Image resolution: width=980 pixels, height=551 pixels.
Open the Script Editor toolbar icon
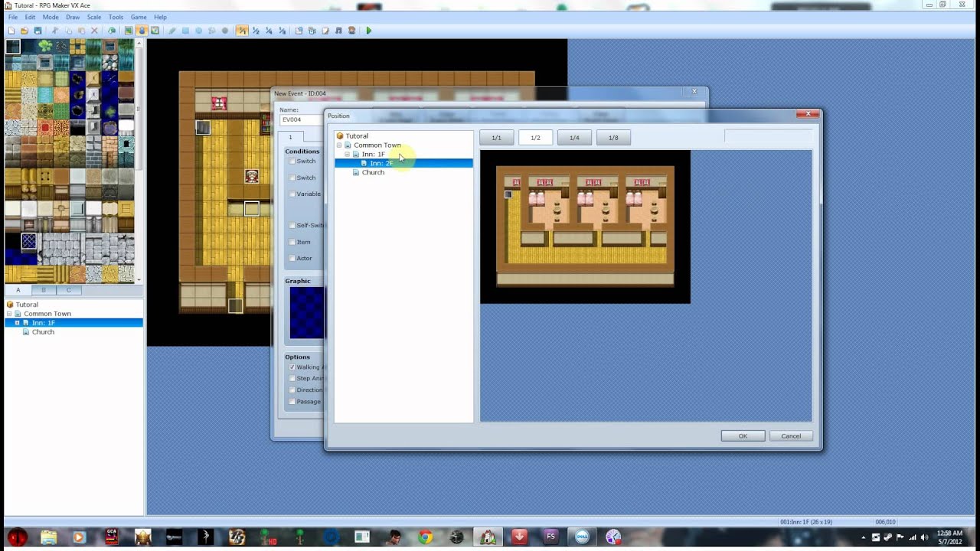point(325,31)
